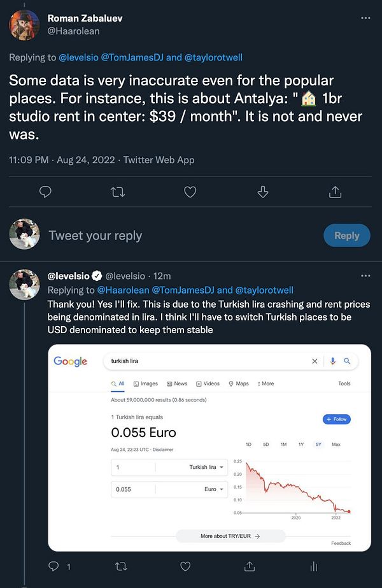Open more options for Roman's tweet

pyautogui.click(x=365, y=18)
